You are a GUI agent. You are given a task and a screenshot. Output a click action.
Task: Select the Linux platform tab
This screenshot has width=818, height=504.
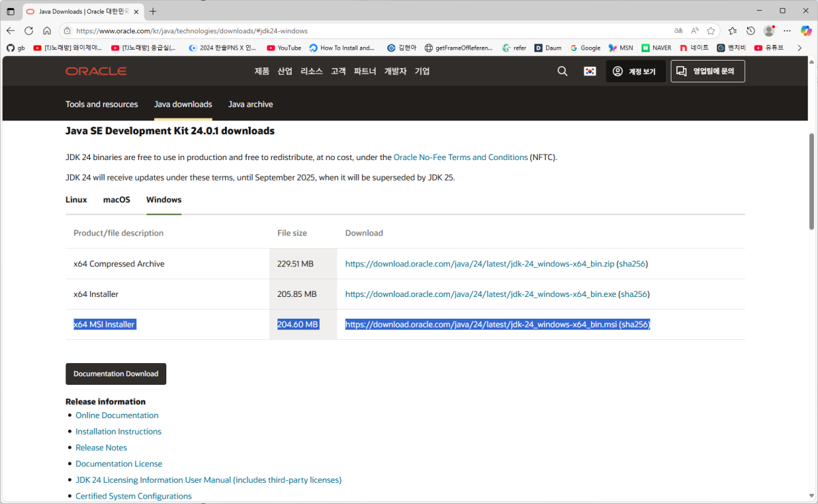pos(76,200)
